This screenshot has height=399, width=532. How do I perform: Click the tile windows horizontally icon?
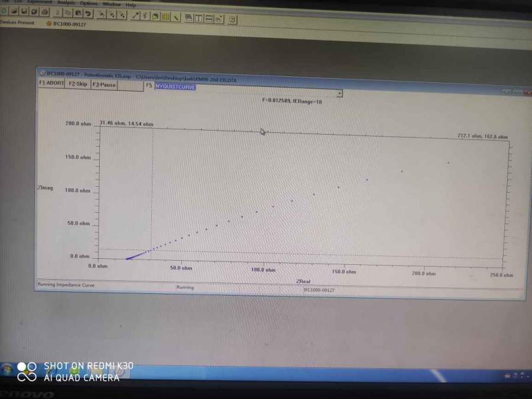[x=209, y=18]
